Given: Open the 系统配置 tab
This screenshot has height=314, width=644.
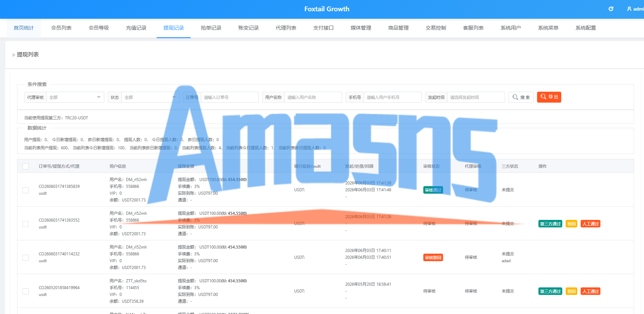Looking at the screenshot, I should (586, 28).
